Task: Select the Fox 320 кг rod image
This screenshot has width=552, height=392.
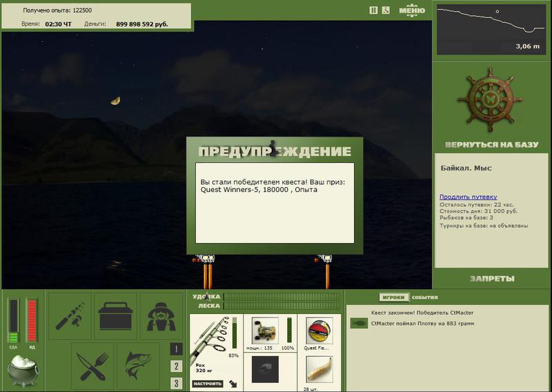Action: pyautogui.click(x=210, y=339)
